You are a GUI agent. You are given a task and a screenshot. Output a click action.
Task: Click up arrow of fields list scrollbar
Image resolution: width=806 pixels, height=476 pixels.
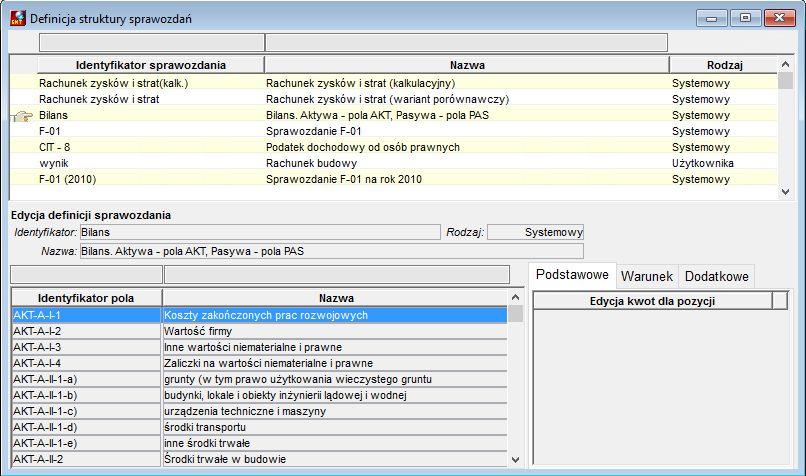[516, 297]
